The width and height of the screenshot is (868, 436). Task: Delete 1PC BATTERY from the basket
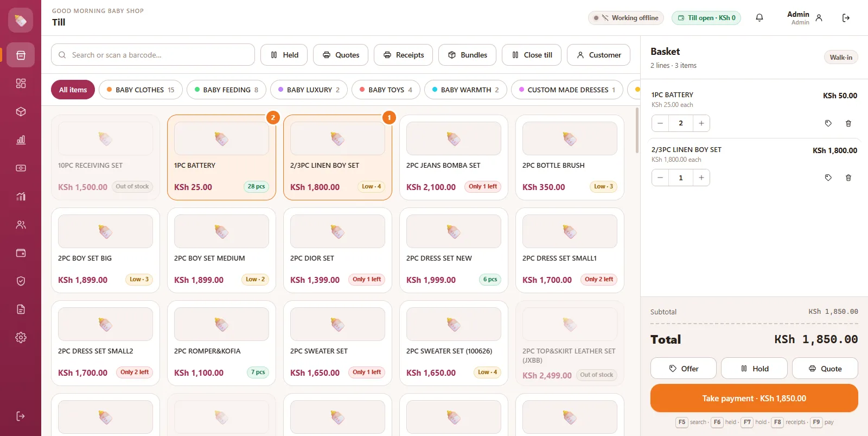[848, 123]
